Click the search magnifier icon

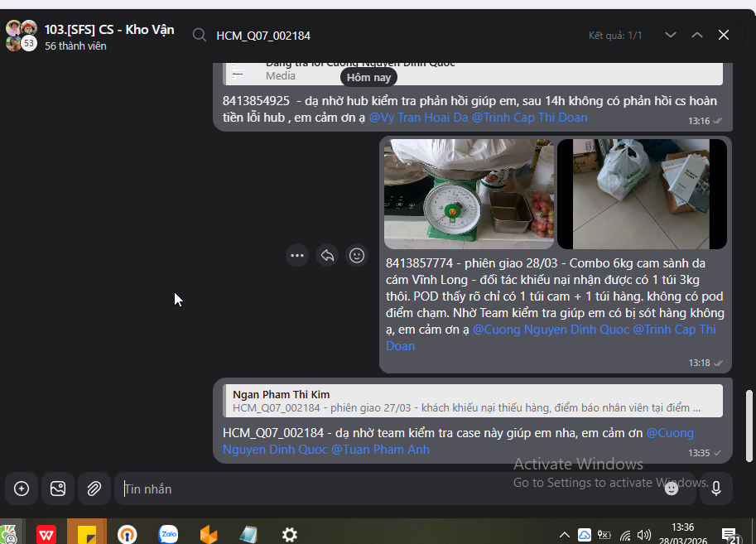199,36
